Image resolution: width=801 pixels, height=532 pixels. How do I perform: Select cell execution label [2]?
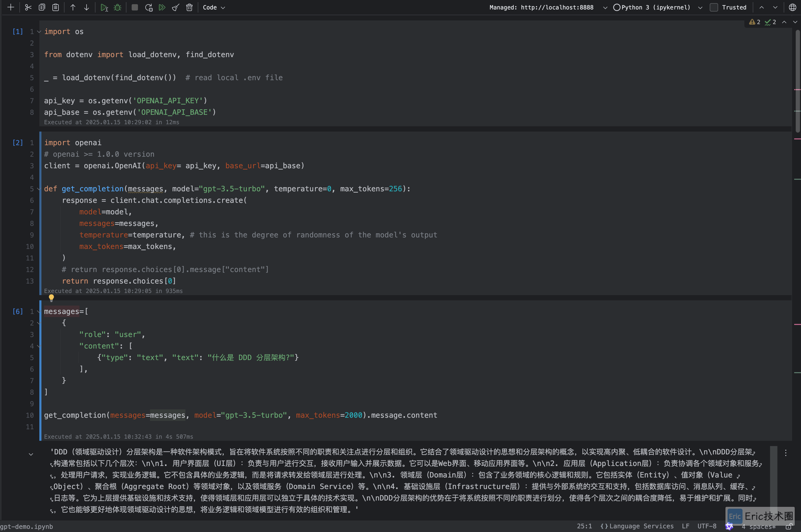18,143
